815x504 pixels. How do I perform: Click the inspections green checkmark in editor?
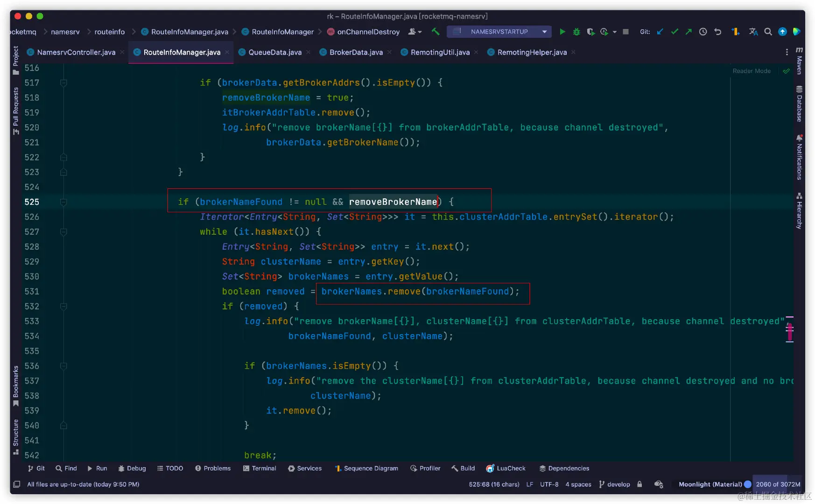tap(787, 71)
